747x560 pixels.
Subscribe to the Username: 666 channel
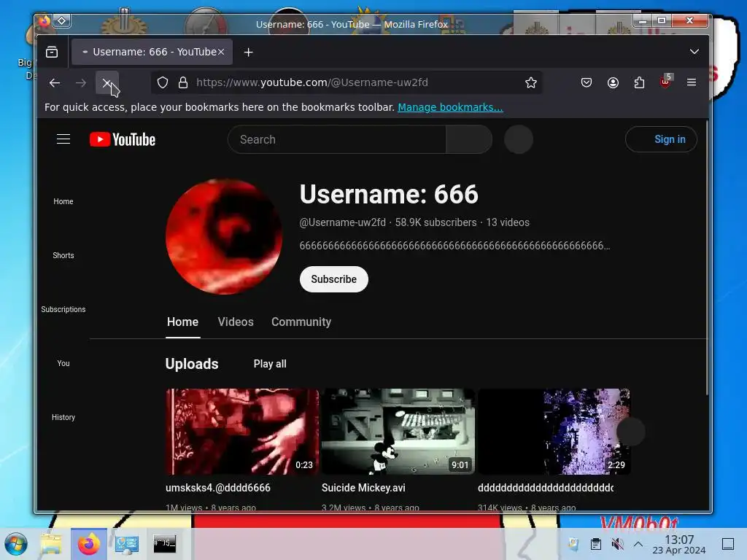click(x=334, y=279)
